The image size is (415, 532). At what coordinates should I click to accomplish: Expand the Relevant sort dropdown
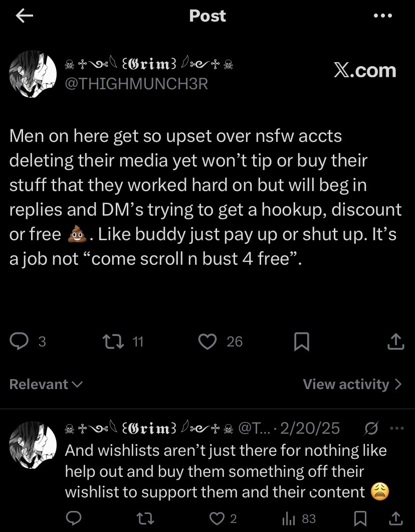(x=46, y=384)
